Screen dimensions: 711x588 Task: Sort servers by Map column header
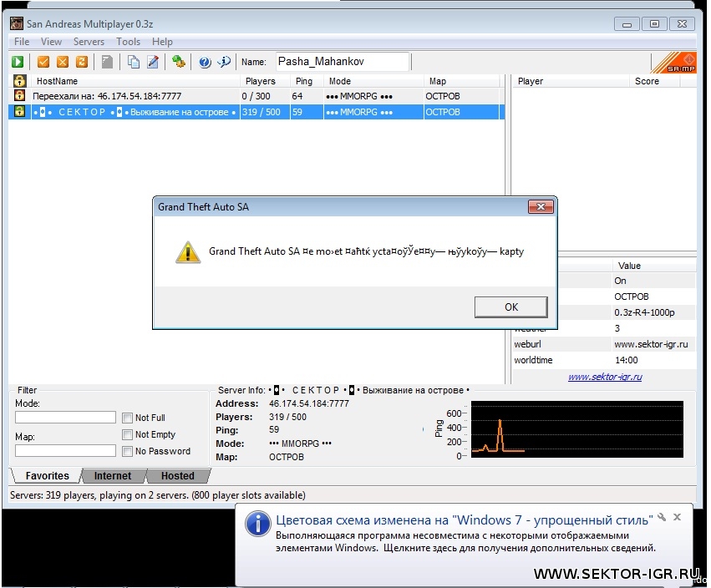coord(461,81)
